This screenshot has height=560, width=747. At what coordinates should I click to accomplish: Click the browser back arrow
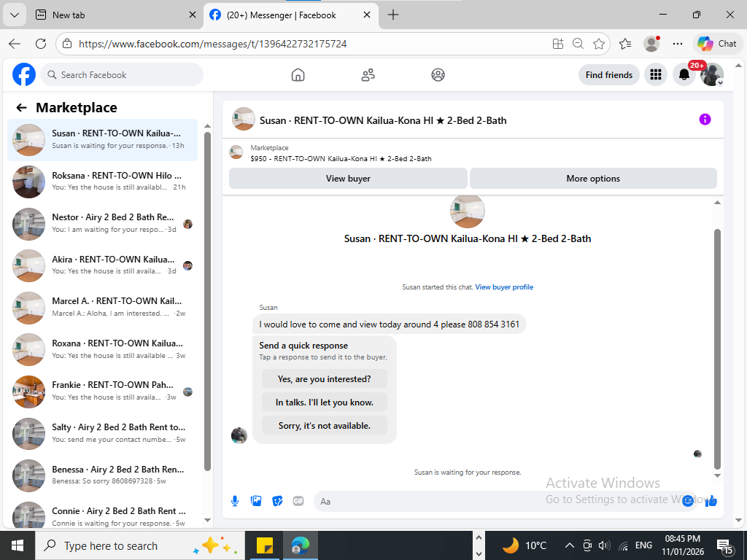15,44
